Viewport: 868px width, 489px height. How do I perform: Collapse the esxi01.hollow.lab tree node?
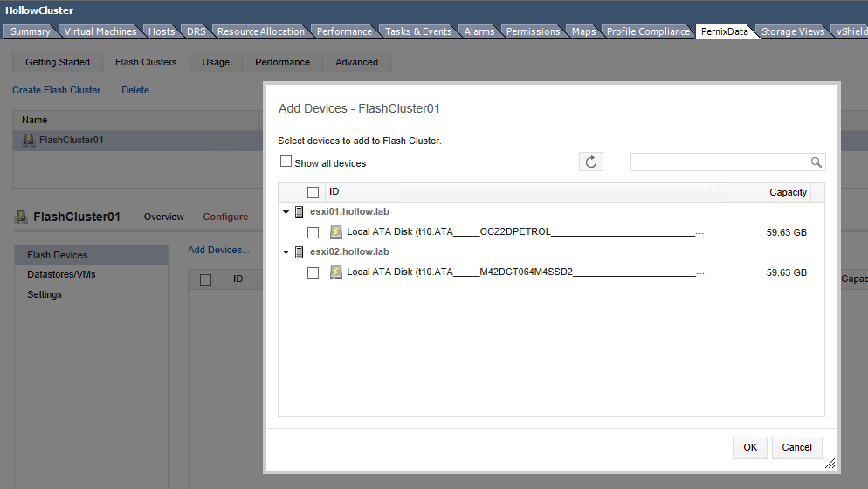286,212
